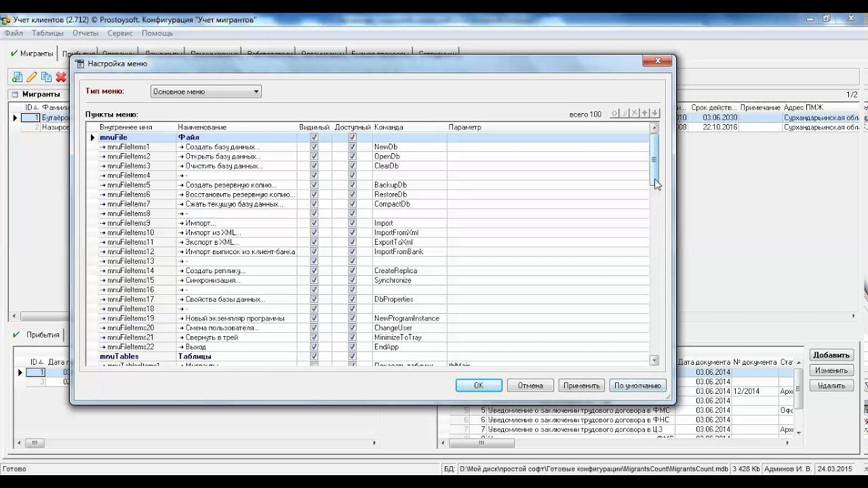Toggle Доступный checkbox for mnuFile row
The height and width of the screenshot is (488, 868).
click(352, 138)
